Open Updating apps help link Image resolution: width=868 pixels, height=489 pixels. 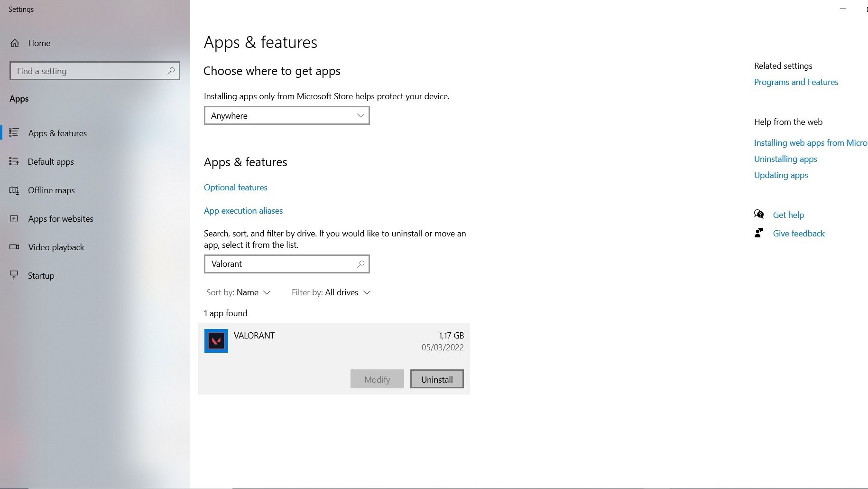click(781, 175)
